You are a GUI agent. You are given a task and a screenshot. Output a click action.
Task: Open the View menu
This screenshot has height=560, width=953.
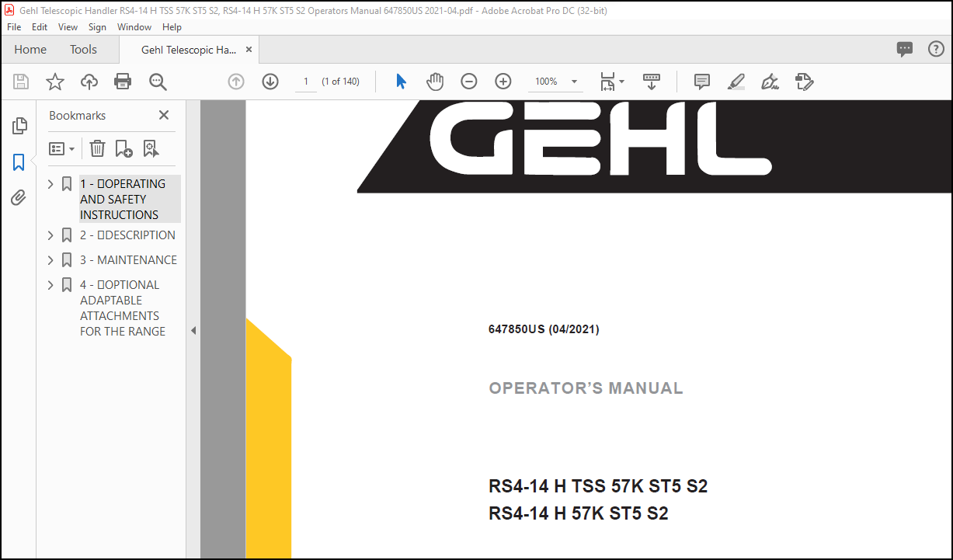pos(68,26)
